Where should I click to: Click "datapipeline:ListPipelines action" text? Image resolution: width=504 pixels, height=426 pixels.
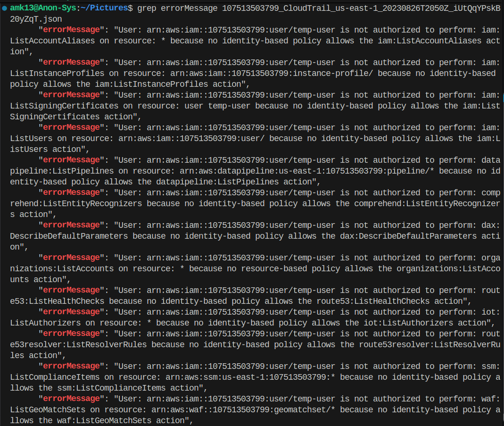coord(234,182)
